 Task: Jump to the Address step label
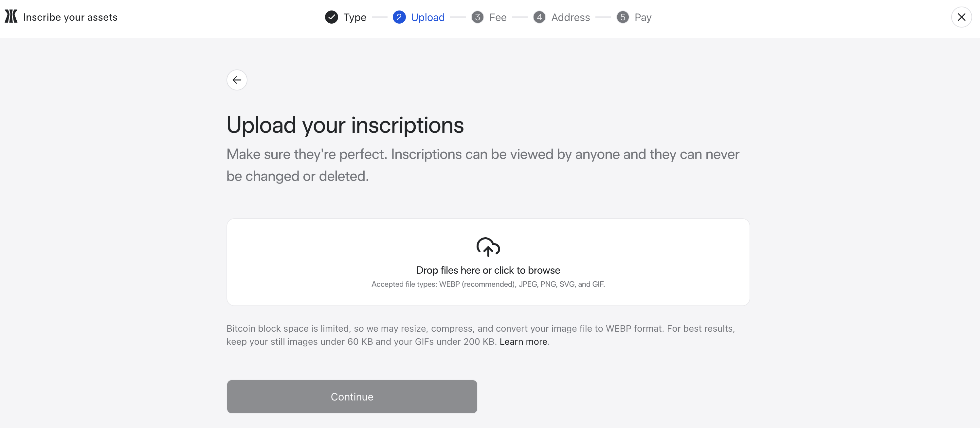[570, 17]
